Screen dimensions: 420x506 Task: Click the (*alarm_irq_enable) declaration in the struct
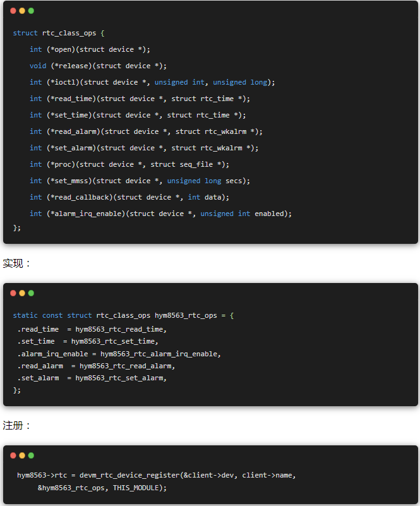tap(160, 214)
